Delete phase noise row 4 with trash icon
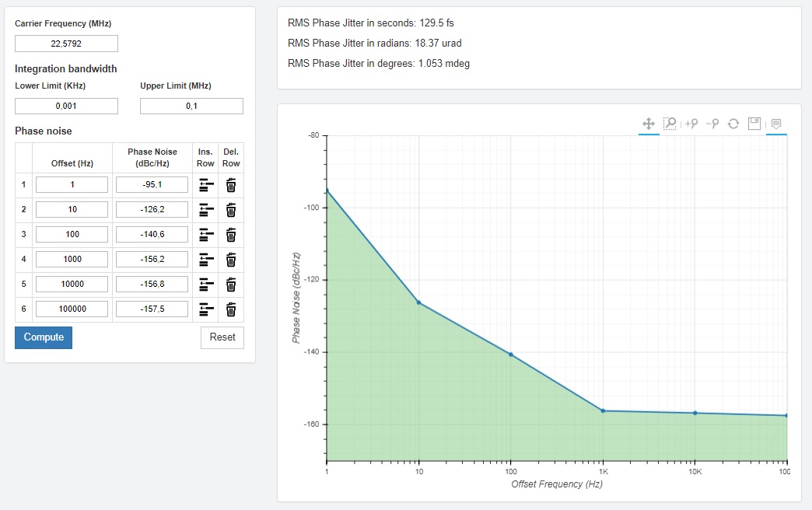This screenshot has width=812, height=510. [x=231, y=260]
